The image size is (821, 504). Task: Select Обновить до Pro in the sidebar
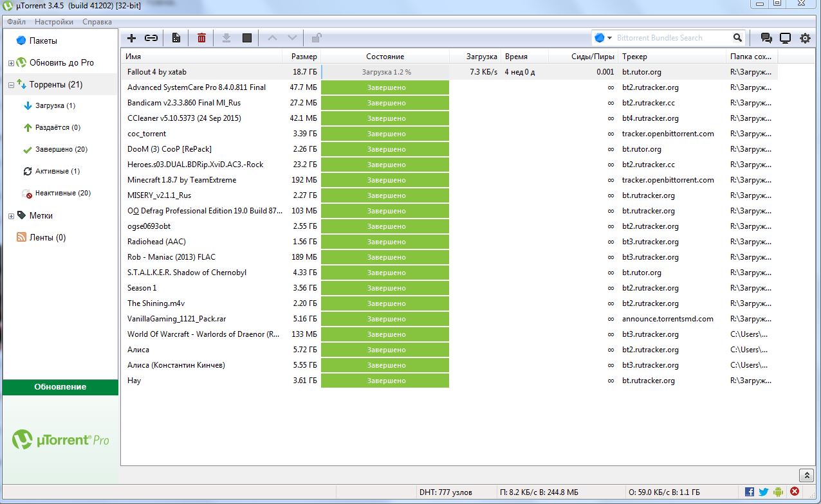pos(60,63)
